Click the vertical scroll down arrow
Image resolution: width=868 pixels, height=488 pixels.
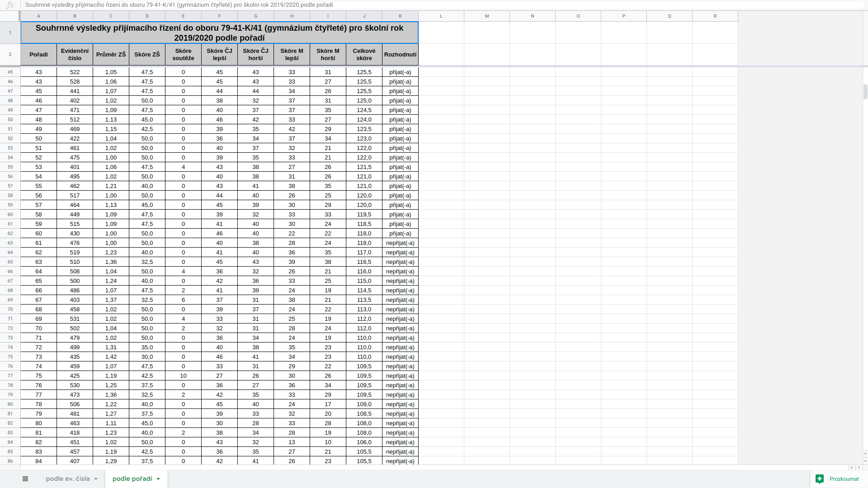click(x=865, y=461)
